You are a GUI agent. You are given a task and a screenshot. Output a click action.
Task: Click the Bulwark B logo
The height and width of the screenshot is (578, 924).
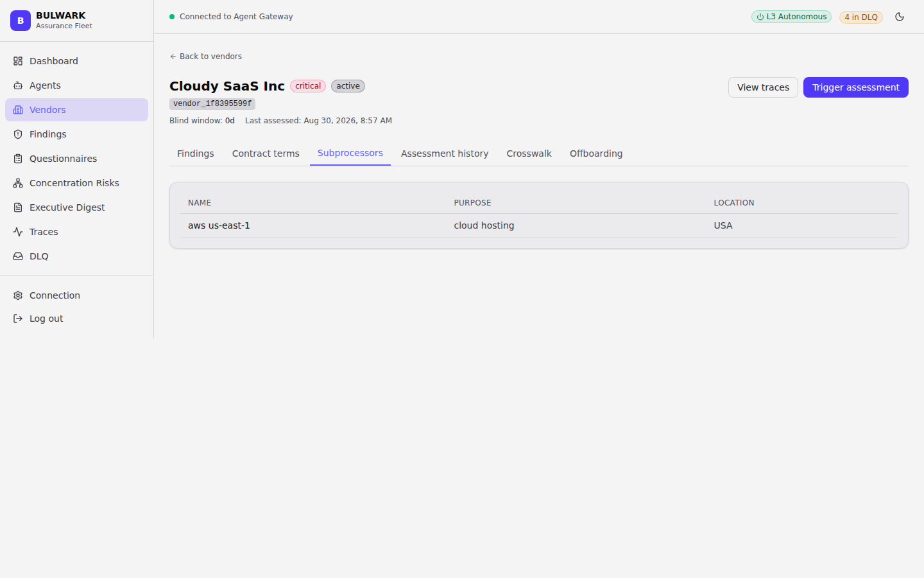(x=21, y=21)
